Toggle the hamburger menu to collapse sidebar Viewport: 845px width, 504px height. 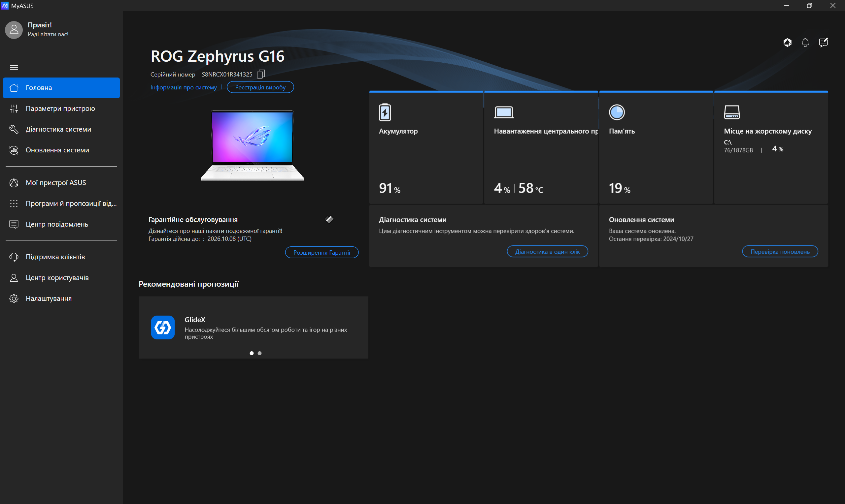14,67
